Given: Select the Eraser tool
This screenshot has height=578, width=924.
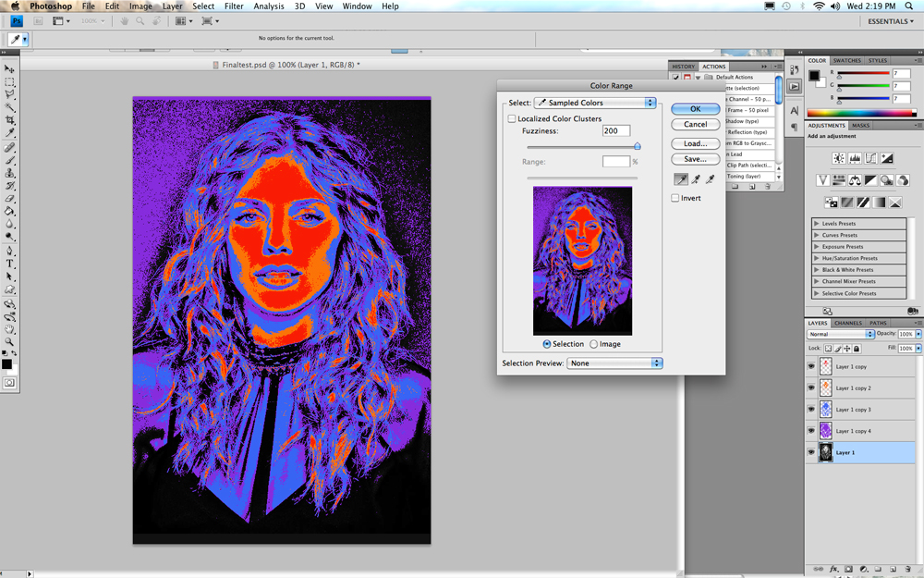Looking at the screenshot, I should pyautogui.click(x=9, y=199).
